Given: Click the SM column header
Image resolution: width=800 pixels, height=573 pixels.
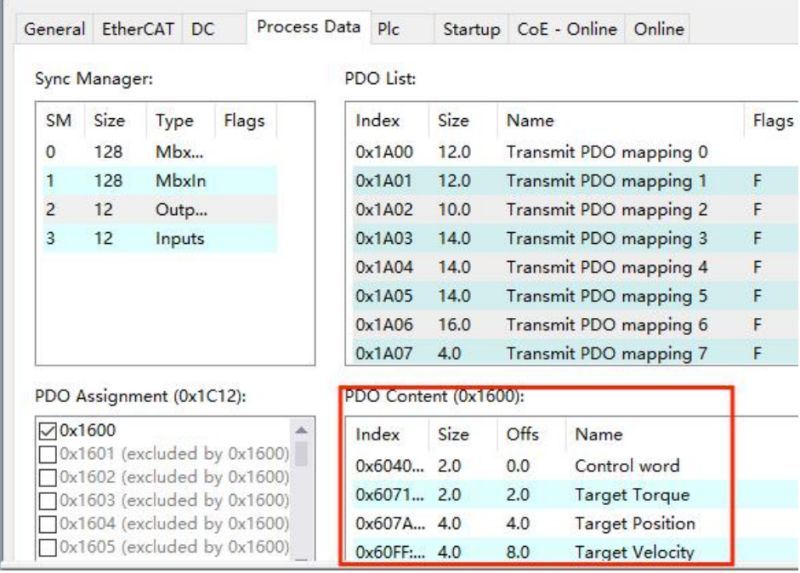Looking at the screenshot, I should click(x=61, y=120).
